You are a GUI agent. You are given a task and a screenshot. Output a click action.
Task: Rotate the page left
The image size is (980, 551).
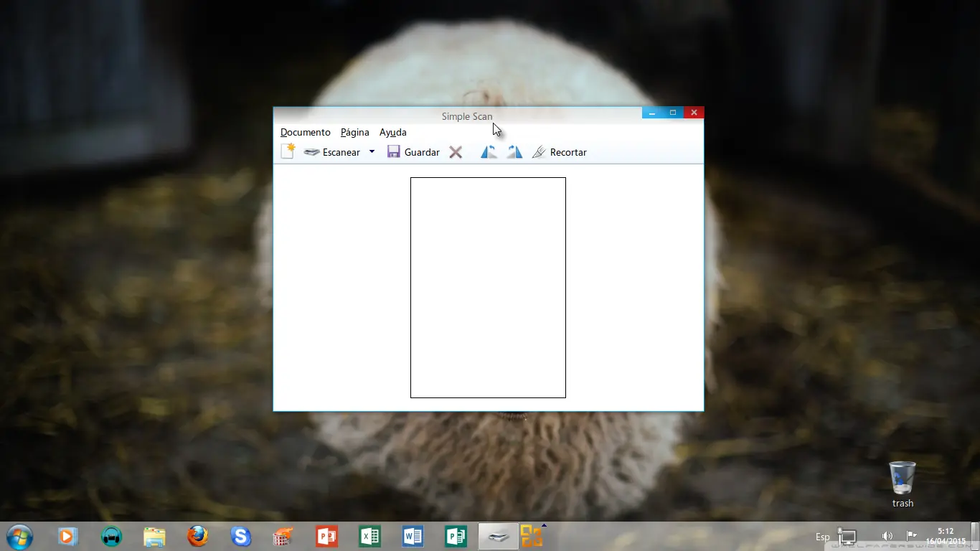(489, 152)
